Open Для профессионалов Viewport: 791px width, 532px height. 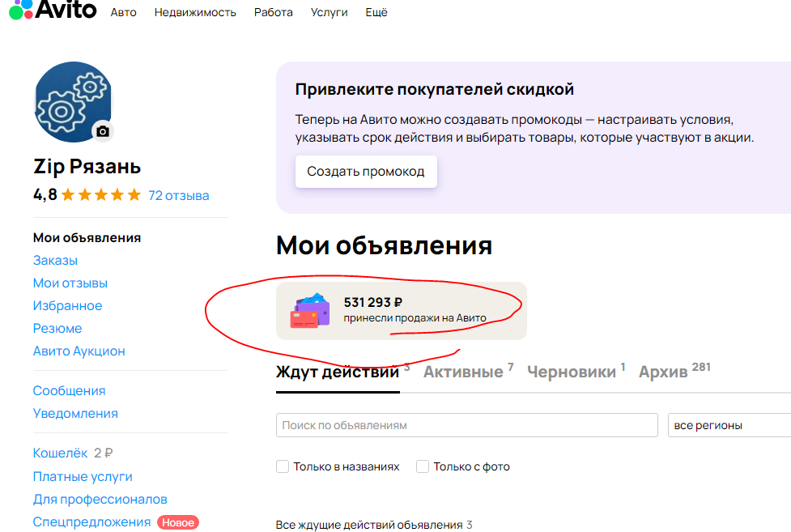(x=100, y=499)
